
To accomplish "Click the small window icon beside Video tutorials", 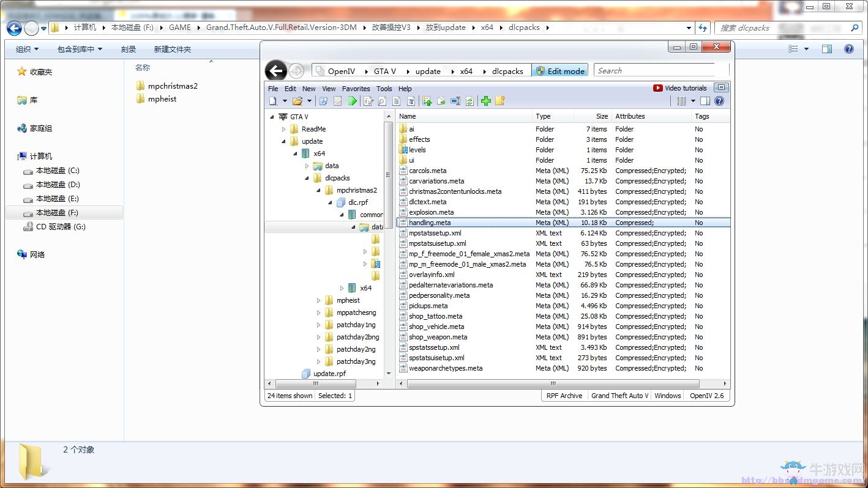I will [721, 87].
